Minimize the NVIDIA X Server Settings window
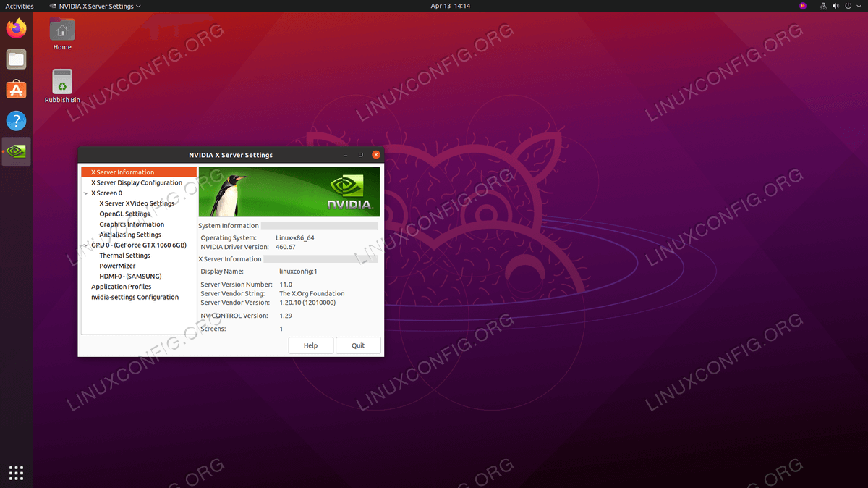The image size is (868, 488). [346, 155]
